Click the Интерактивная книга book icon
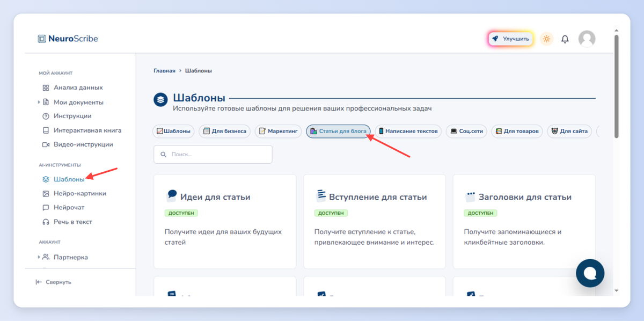 pos(46,130)
